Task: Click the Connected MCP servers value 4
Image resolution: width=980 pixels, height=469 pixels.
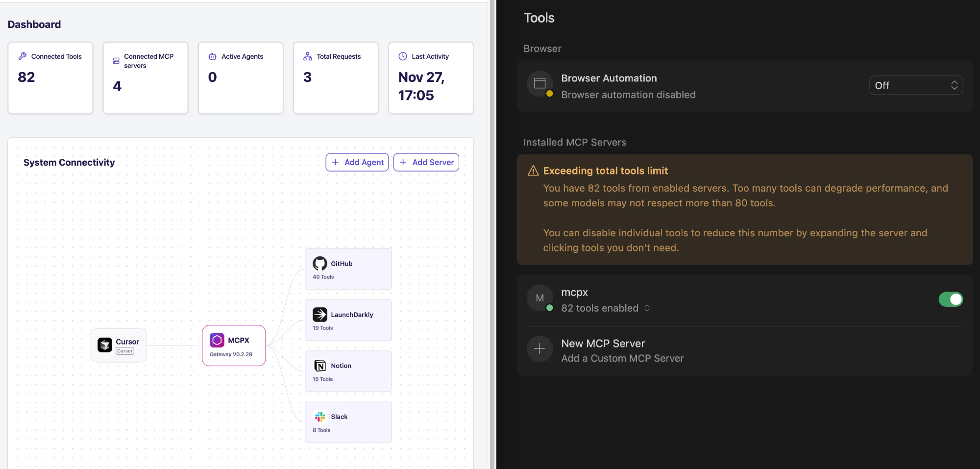Action: tap(117, 86)
